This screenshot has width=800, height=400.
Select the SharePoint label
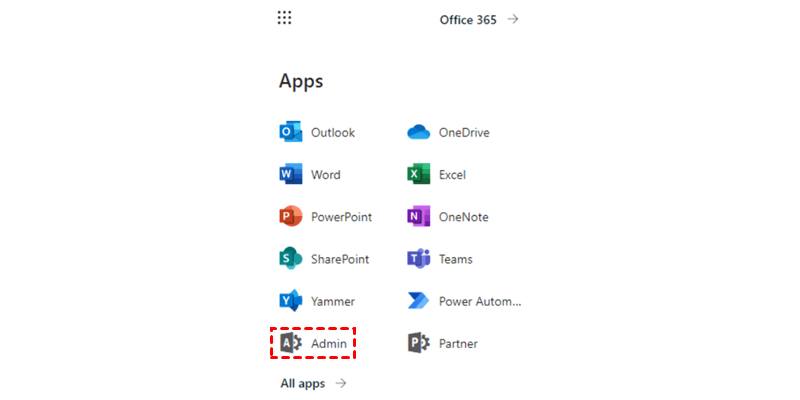pyautogui.click(x=340, y=259)
